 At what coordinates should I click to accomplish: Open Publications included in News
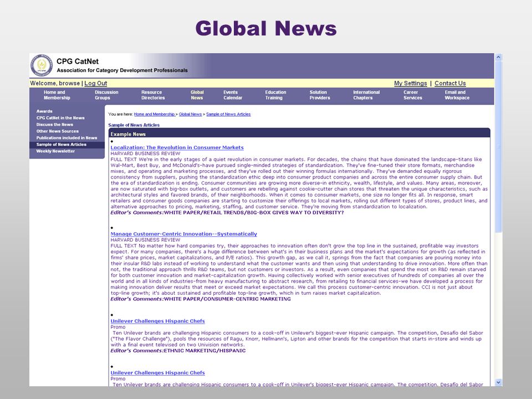tap(67, 138)
